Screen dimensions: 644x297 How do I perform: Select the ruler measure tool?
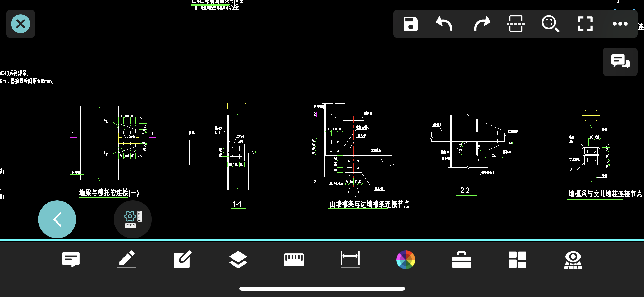pos(294,260)
